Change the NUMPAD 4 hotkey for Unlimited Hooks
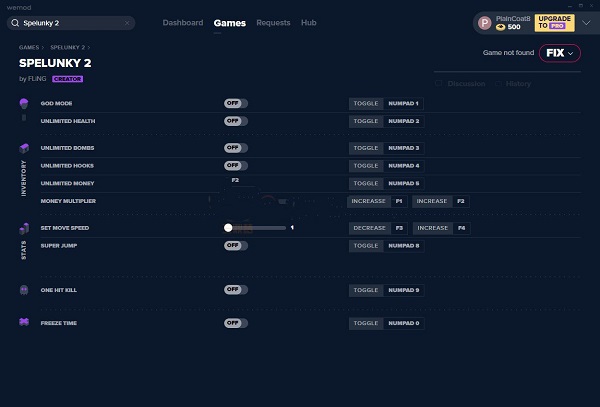This screenshot has height=407, width=600. (403, 166)
